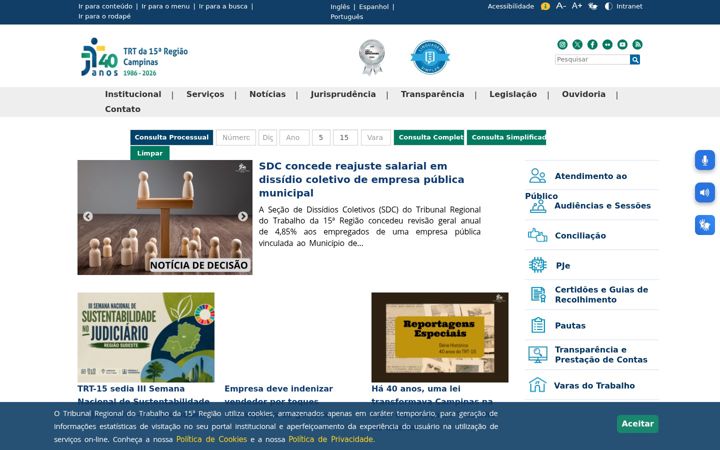Click the Consulta Completa button
720x450 pixels.
[429, 137]
